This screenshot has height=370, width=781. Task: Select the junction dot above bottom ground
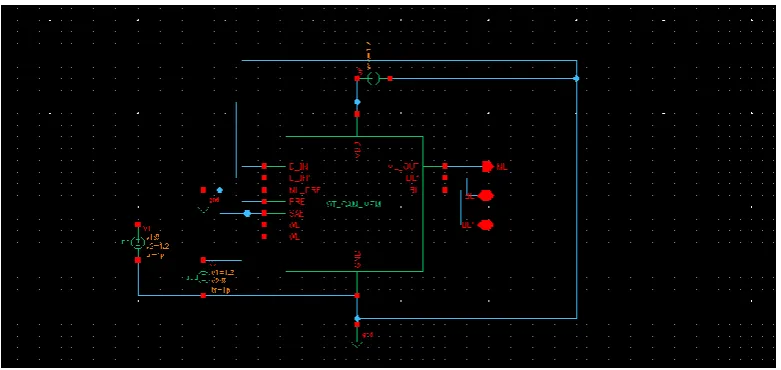[357, 318]
